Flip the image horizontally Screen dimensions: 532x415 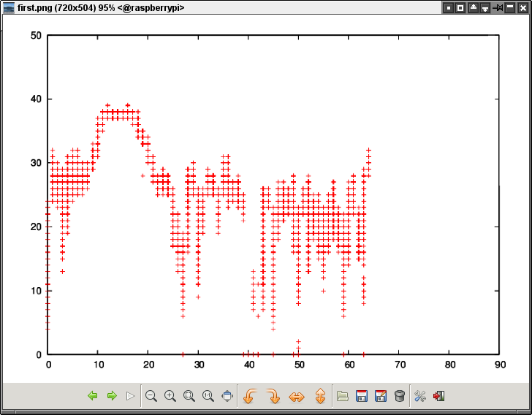pyautogui.click(x=296, y=396)
